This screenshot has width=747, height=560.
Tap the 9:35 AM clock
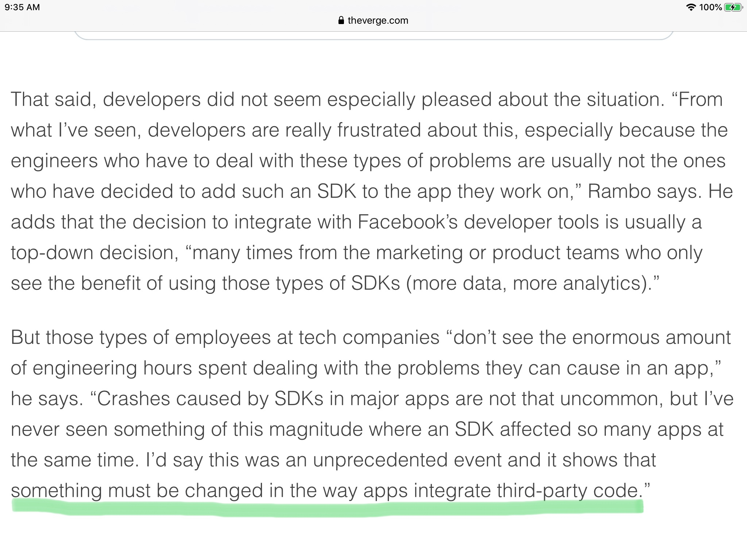click(22, 7)
